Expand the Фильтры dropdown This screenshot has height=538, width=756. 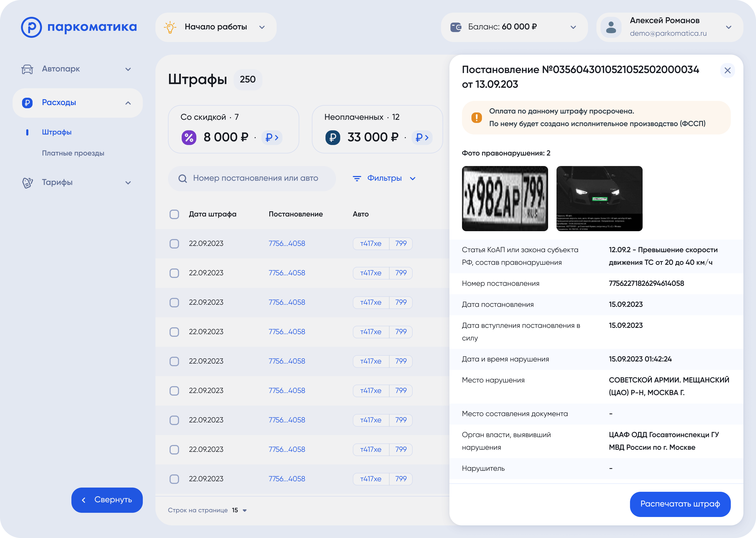tap(384, 179)
